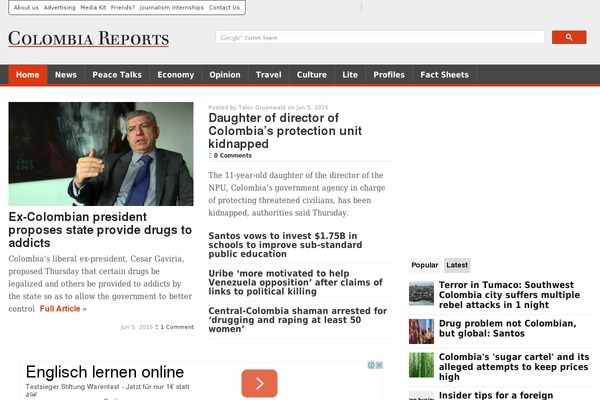Open Central-Colombia shaman arrested article
600x400 pixels.
pyautogui.click(x=298, y=320)
